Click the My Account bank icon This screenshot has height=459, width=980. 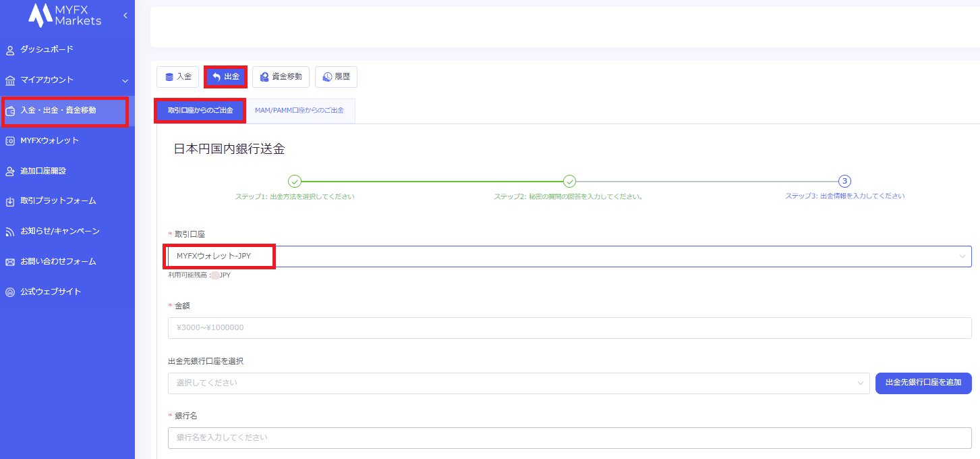pos(10,80)
